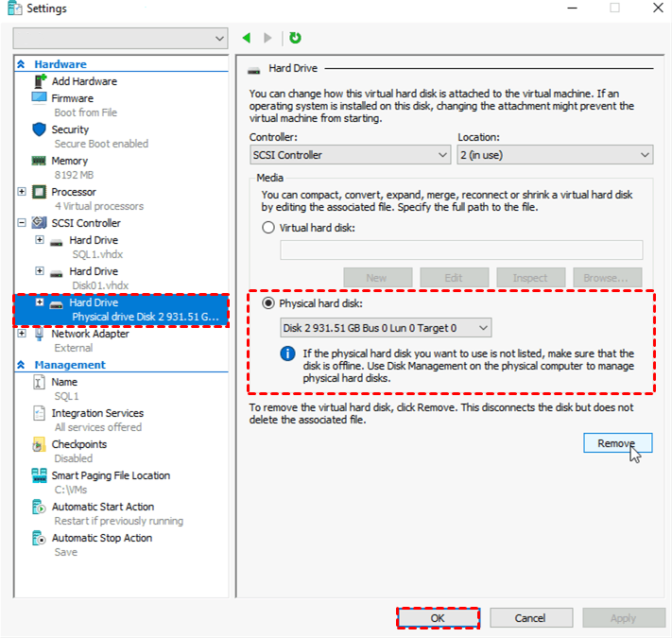672x638 pixels.
Task: Expand the SQL1.vhdx Hard Drive node
Action: pyautogui.click(x=40, y=239)
